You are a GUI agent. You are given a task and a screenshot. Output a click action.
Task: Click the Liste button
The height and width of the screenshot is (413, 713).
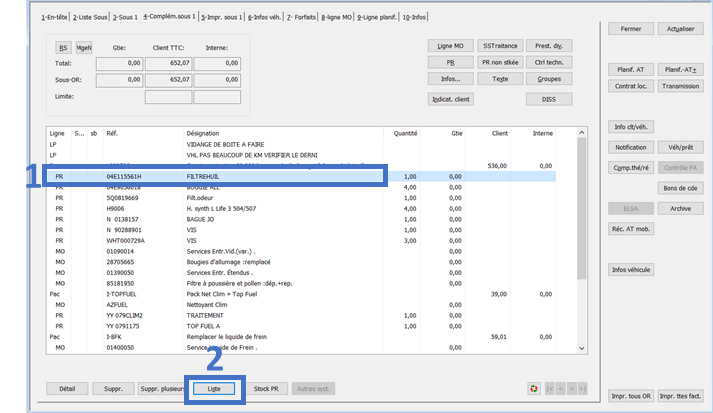[x=214, y=389]
